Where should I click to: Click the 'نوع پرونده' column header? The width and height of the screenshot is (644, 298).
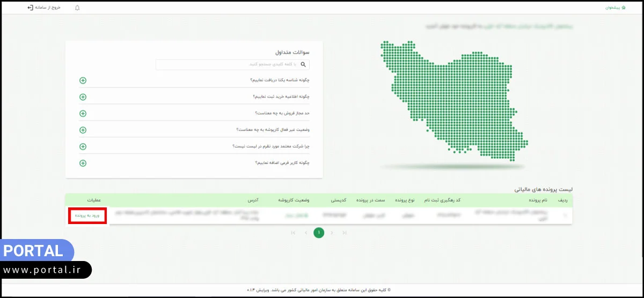tap(405, 200)
